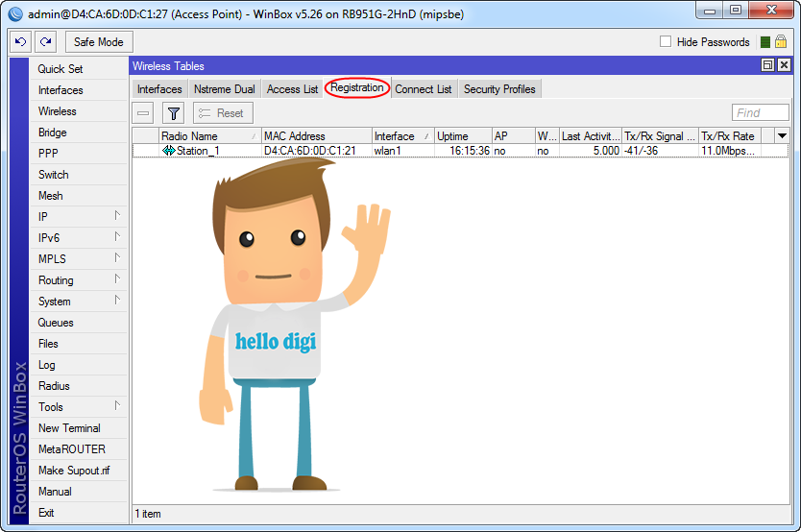Click the Wireless Tables restore window icon
801x532 pixels.
tap(767, 65)
